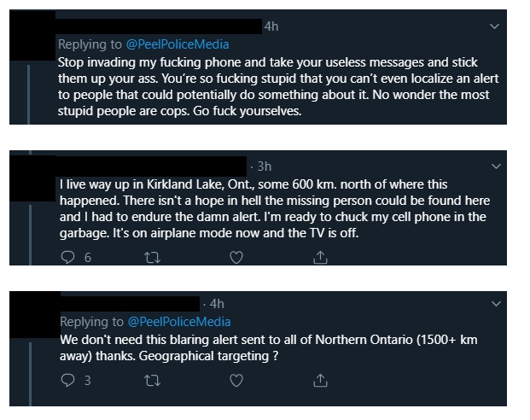This screenshot has width=530, height=420.
Task: Click the 4h timestamp on Northern Ontario tweet
Action: pos(216,303)
